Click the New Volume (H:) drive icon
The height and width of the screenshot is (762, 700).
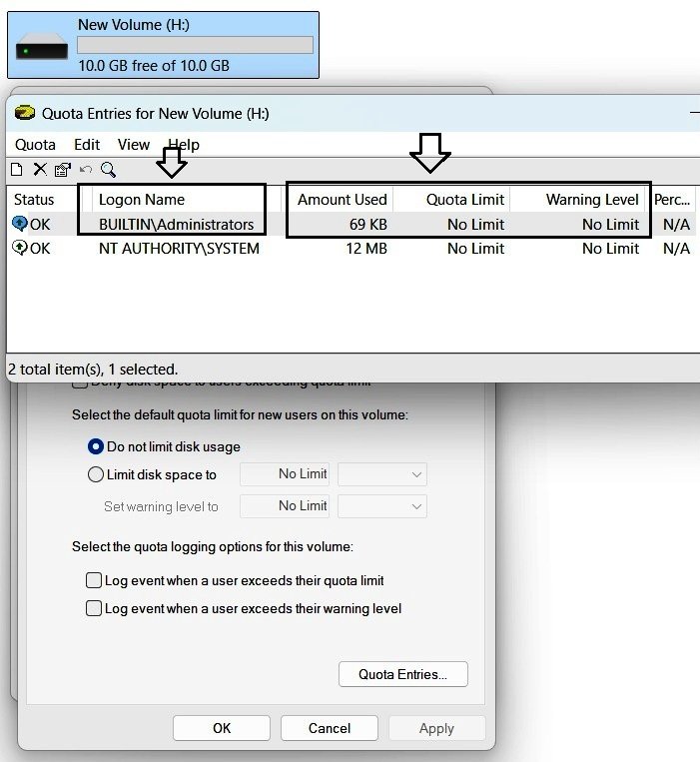(x=42, y=48)
